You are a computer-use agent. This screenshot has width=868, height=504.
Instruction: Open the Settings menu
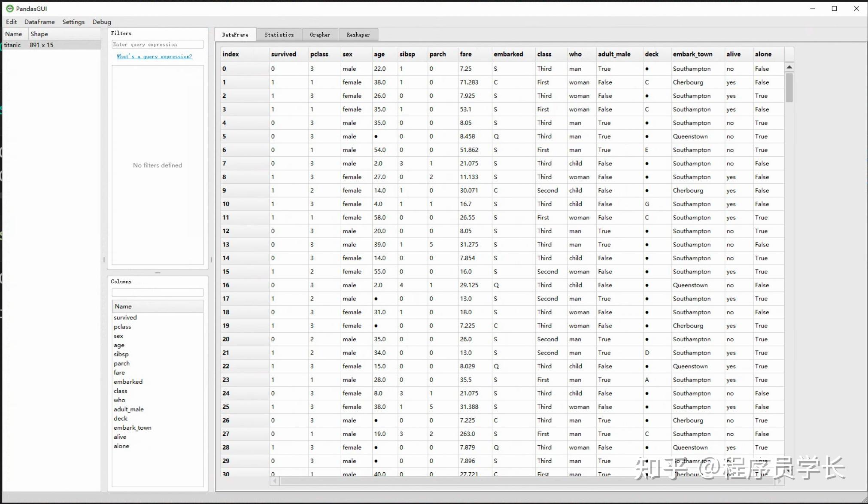[x=73, y=22]
